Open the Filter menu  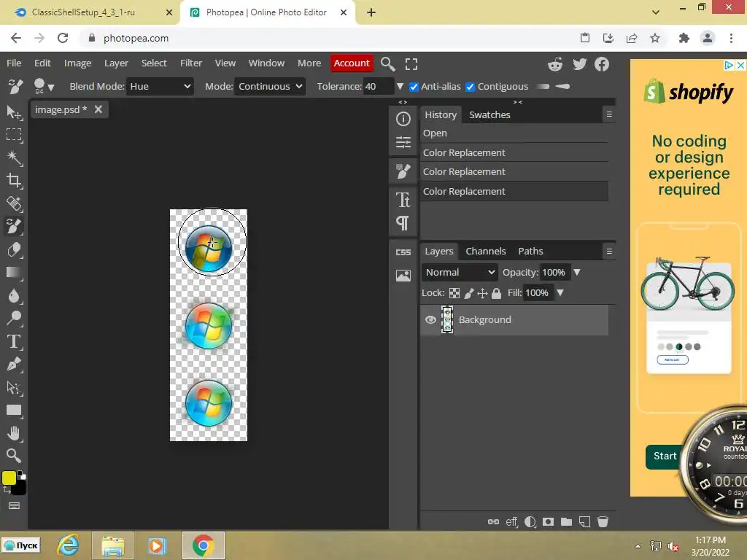click(x=191, y=63)
